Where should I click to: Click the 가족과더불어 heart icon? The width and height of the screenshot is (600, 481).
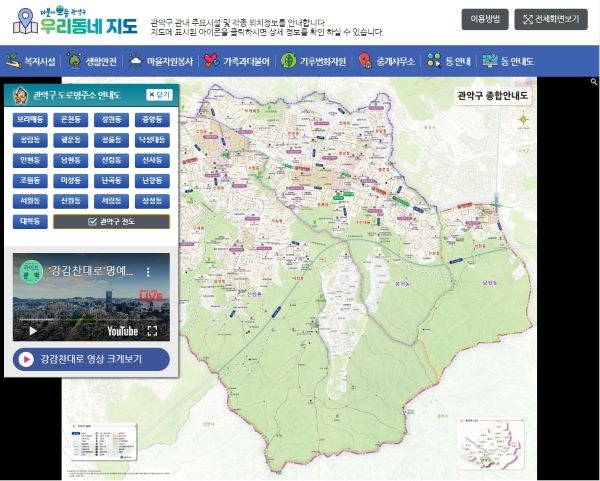click(209, 61)
